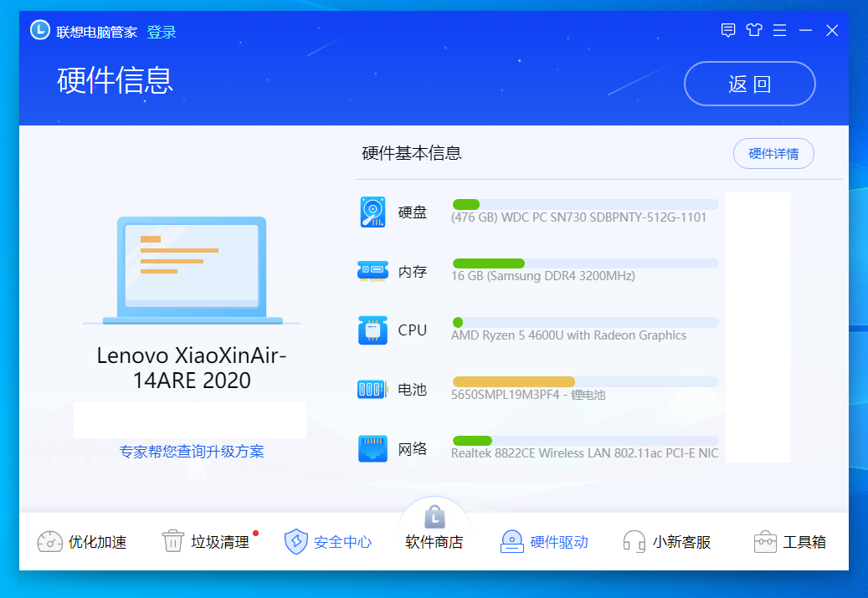Image resolution: width=868 pixels, height=598 pixels.
Task: Click the CPU chip icon
Action: tap(372, 330)
